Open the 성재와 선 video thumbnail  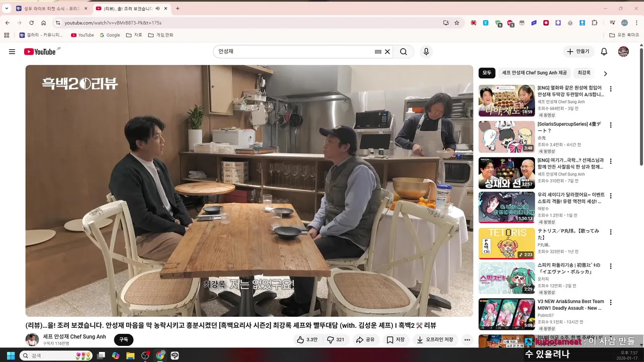(507, 173)
